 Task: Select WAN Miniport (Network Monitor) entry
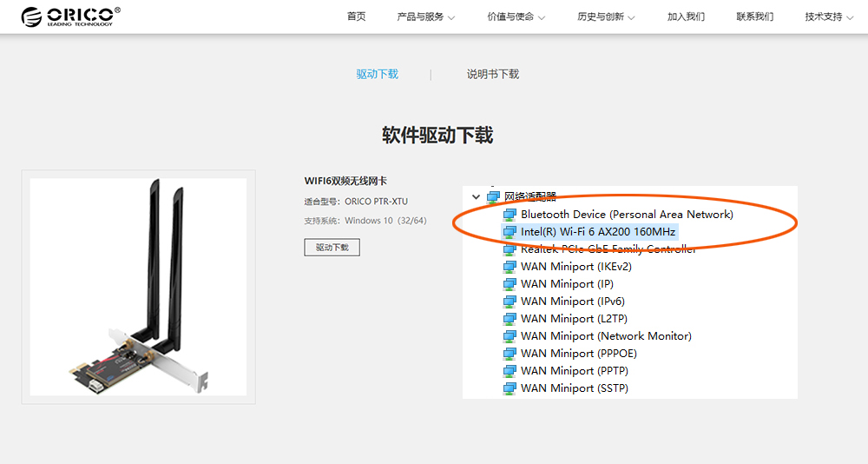click(x=606, y=336)
